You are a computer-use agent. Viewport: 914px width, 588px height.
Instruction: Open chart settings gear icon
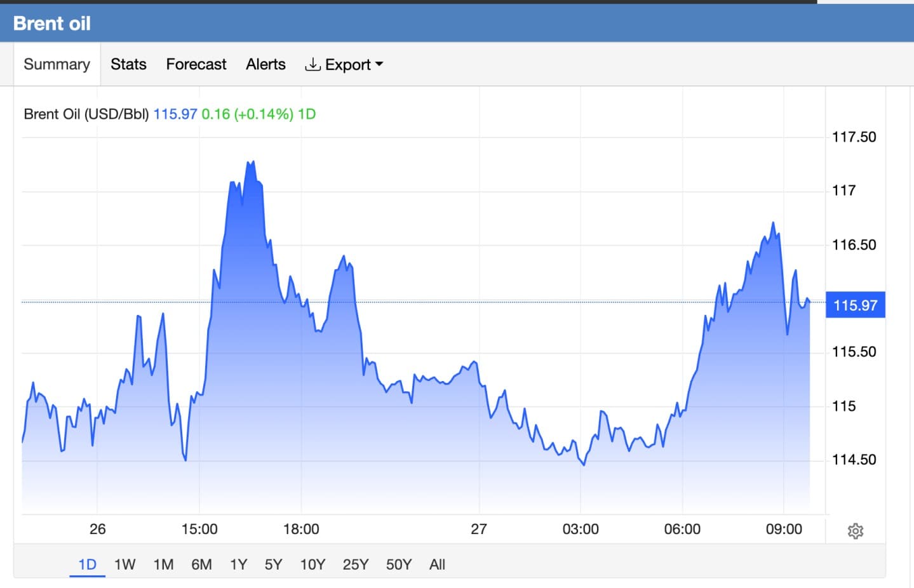(856, 531)
